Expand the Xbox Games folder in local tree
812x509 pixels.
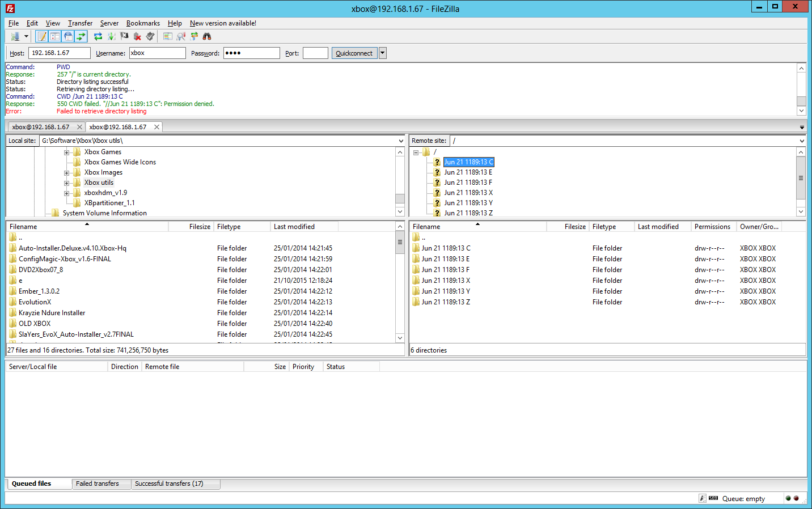point(66,152)
